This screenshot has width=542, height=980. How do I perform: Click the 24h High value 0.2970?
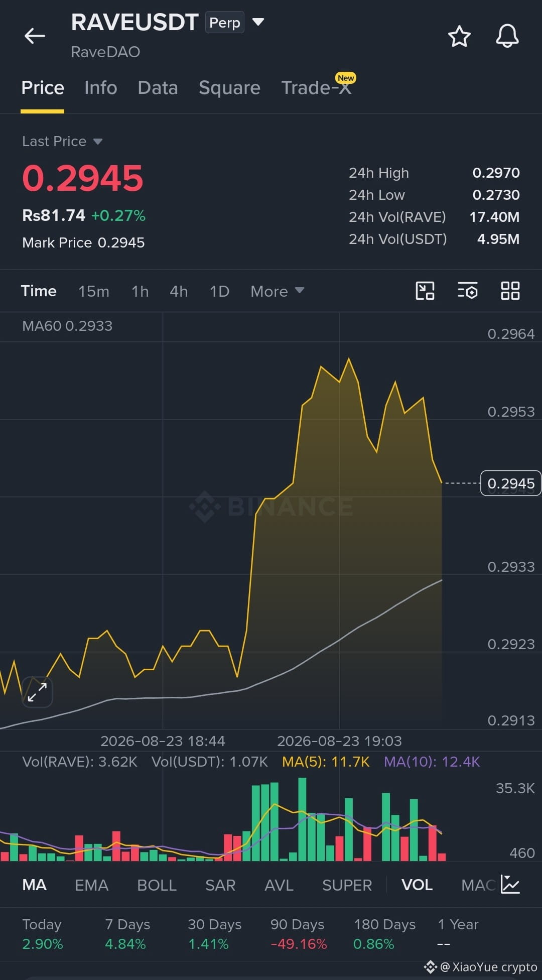[496, 173]
